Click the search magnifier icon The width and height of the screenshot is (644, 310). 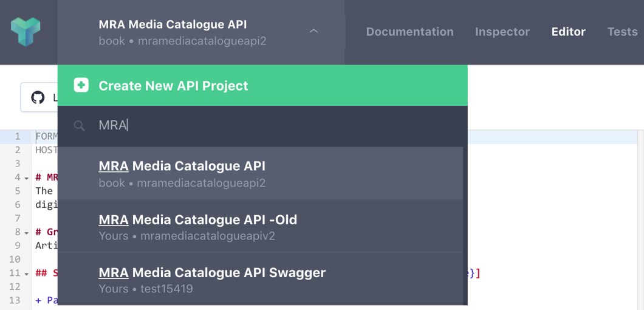tap(79, 126)
